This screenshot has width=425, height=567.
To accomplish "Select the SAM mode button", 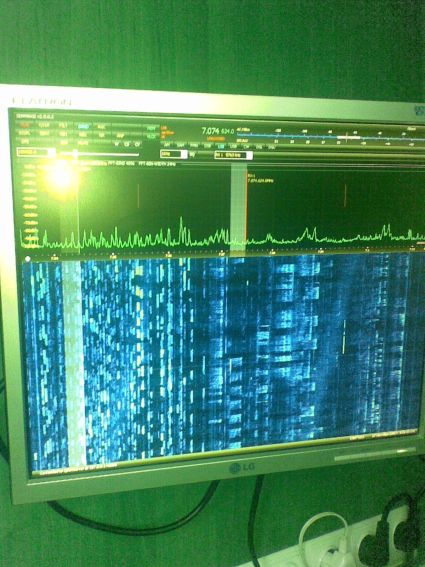I will (180, 145).
